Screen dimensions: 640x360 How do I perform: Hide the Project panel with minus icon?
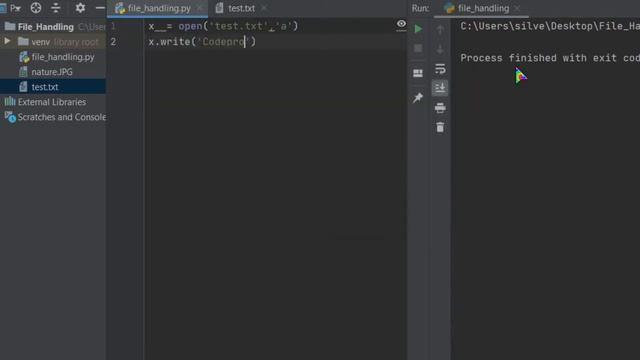point(100,8)
